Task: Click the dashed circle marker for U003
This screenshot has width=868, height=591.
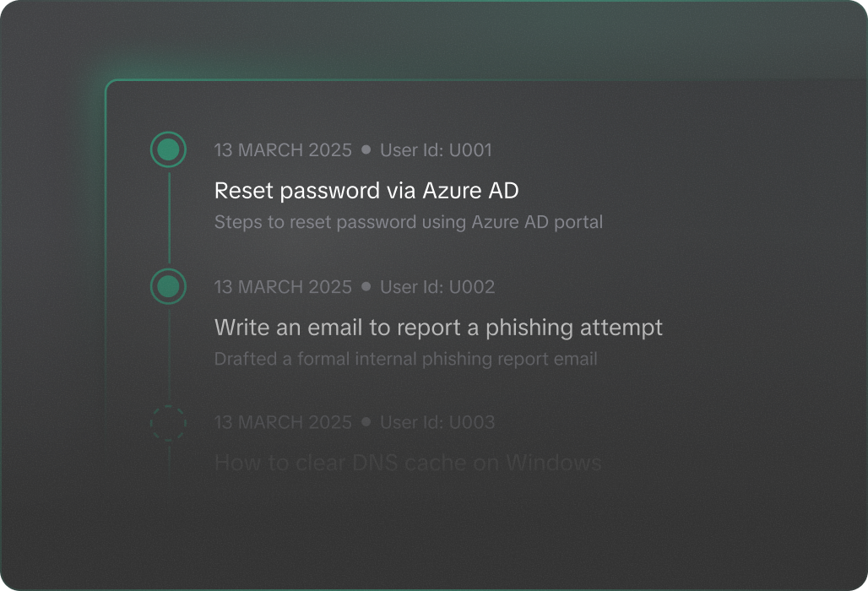Action: (x=168, y=422)
